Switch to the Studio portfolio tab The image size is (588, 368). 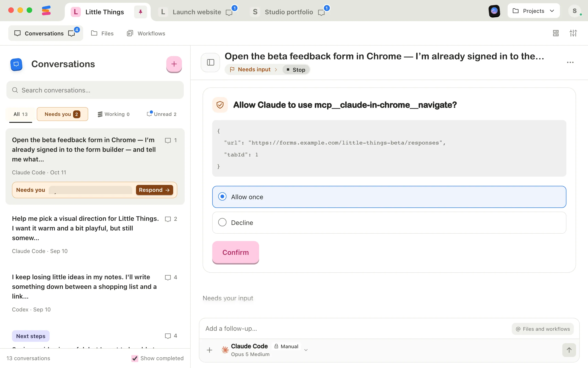click(289, 12)
